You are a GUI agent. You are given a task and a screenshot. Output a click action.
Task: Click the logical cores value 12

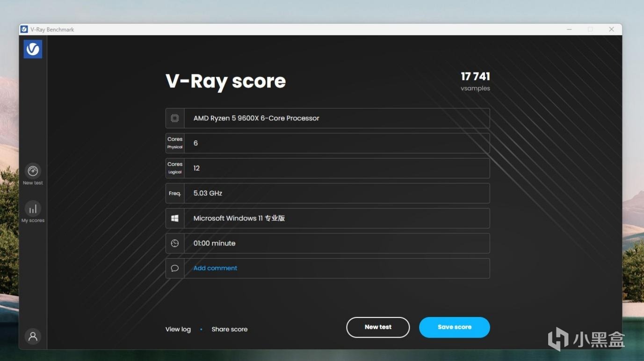click(196, 168)
